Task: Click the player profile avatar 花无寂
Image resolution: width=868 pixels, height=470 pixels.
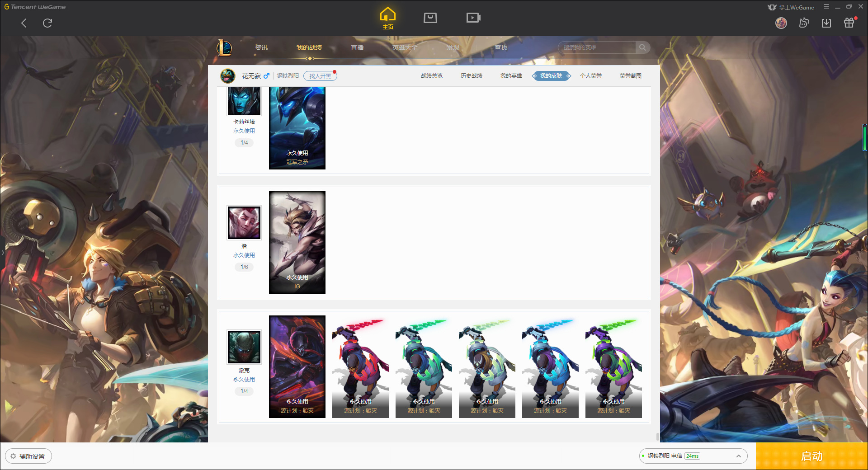Action: 228,76
